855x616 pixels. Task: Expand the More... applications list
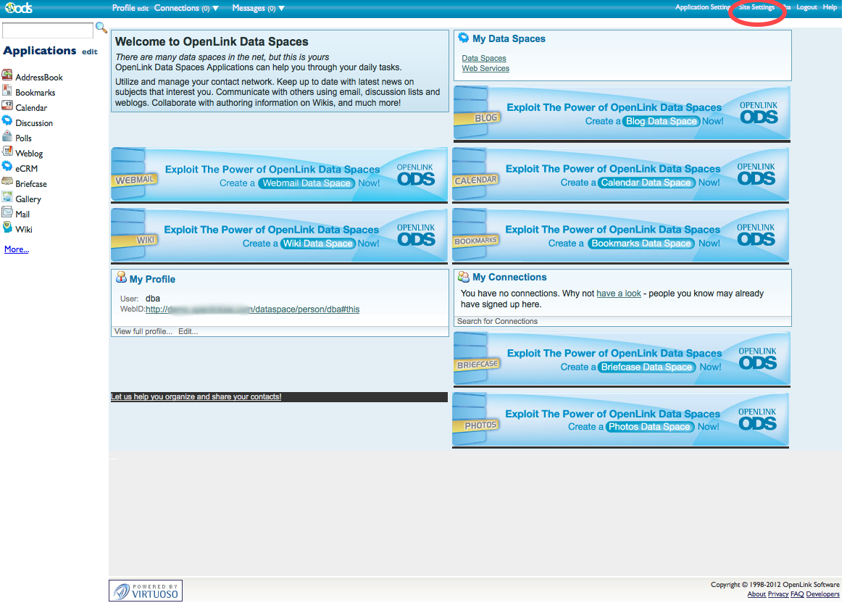pos(17,249)
